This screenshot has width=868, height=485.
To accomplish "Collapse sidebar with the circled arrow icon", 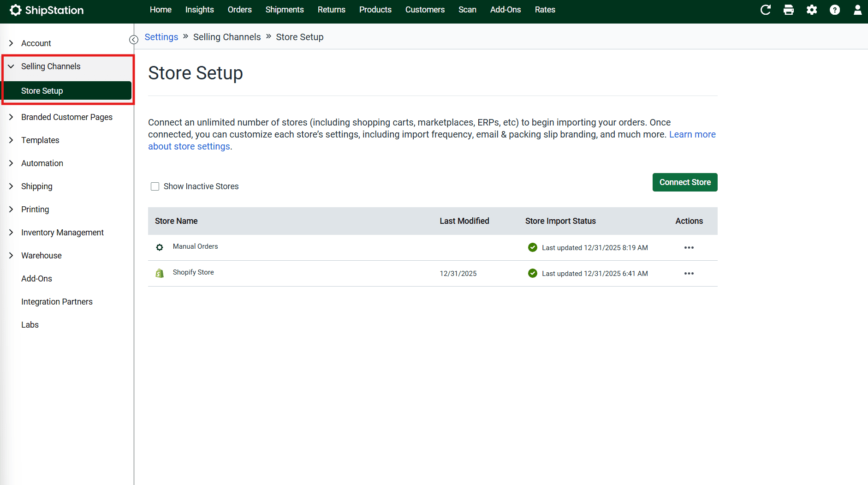I will (x=134, y=40).
